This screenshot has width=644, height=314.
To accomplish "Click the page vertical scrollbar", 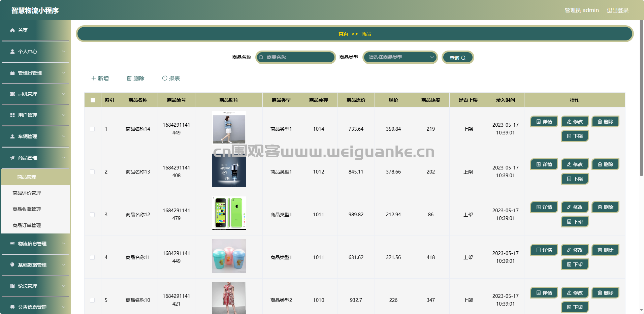I will (x=641, y=98).
